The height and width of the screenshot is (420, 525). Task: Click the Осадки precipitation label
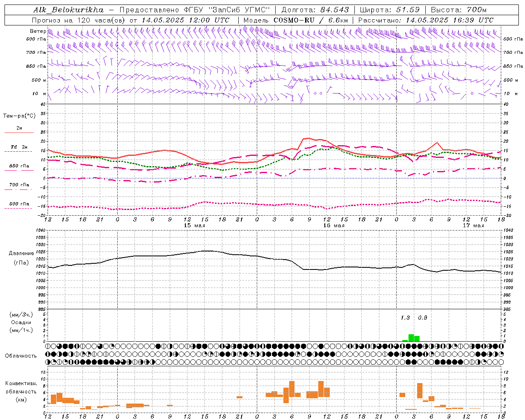(21, 322)
